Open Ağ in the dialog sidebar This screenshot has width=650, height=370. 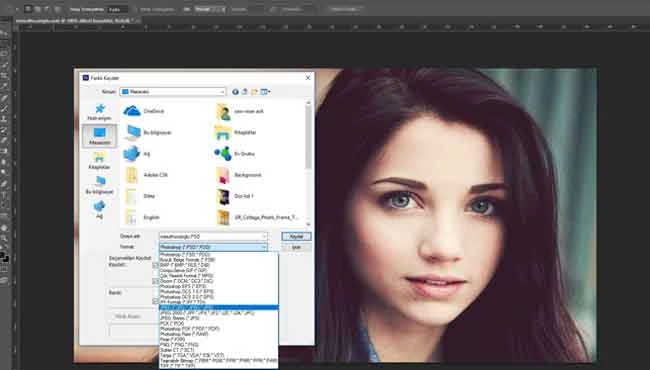tap(99, 210)
